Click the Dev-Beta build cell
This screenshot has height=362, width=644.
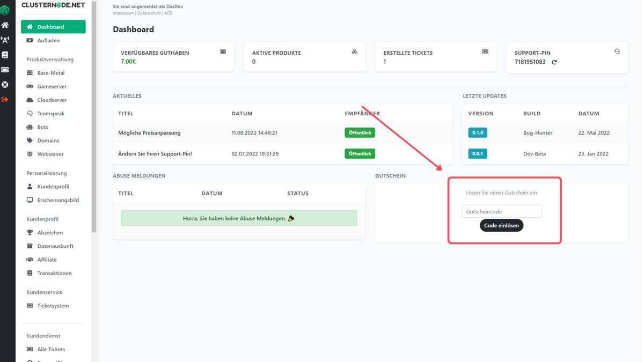point(535,154)
